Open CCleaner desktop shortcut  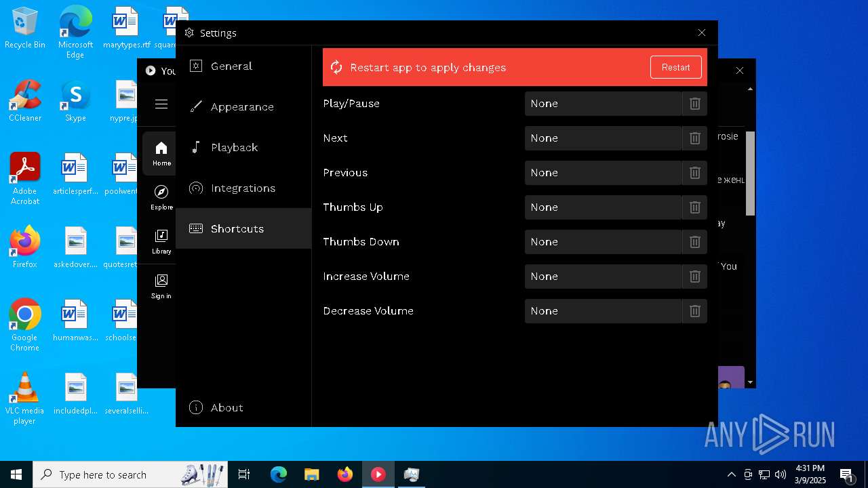click(25, 101)
